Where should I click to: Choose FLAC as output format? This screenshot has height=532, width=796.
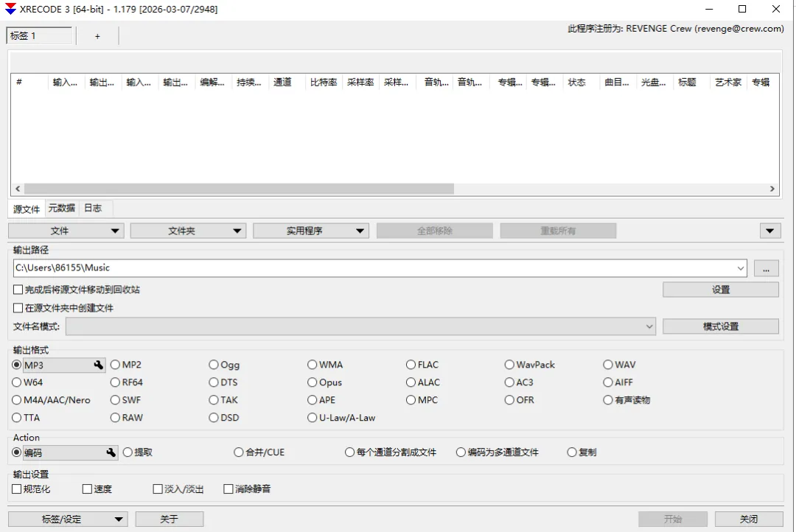(422, 365)
